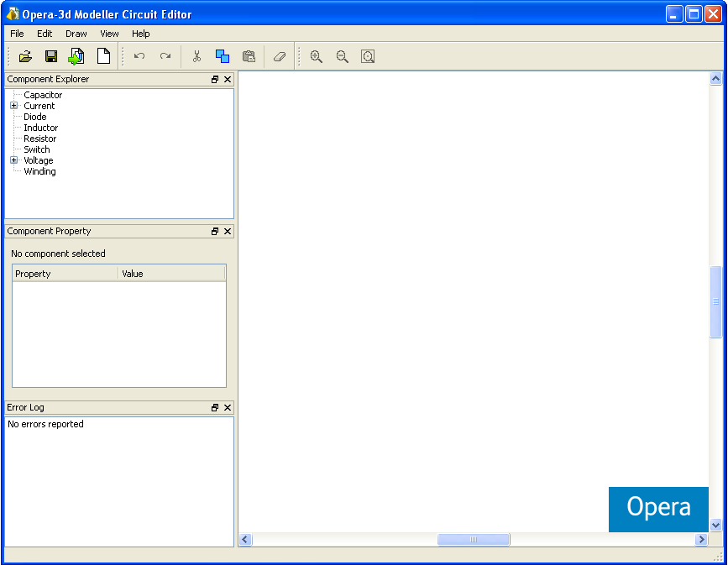Open the File menu
The height and width of the screenshot is (565, 728).
tap(17, 34)
